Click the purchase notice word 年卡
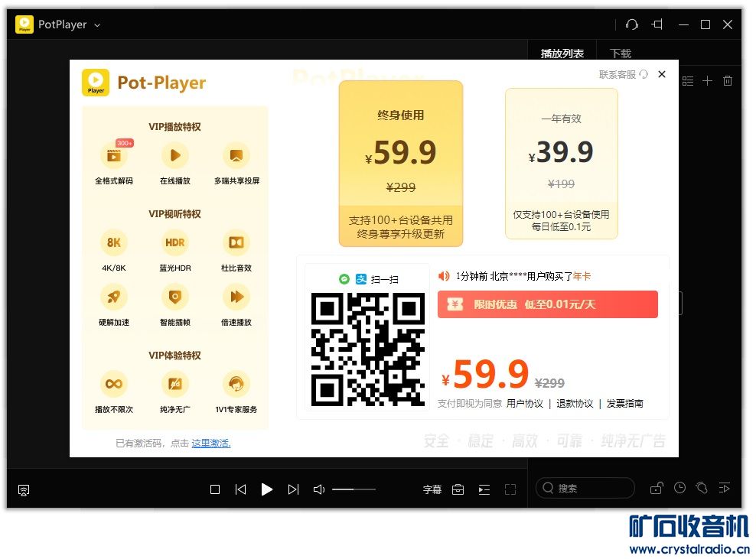This screenshot has width=756, height=559. click(582, 276)
